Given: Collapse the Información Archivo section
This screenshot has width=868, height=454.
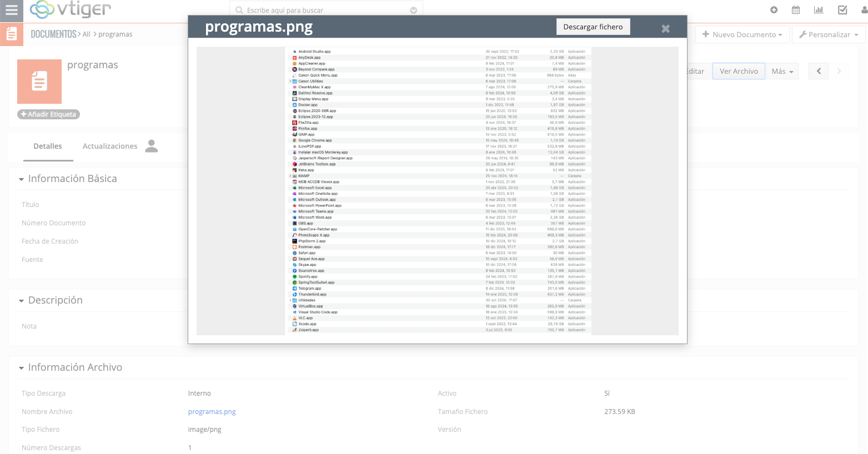Looking at the screenshot, I should (22, 368).
